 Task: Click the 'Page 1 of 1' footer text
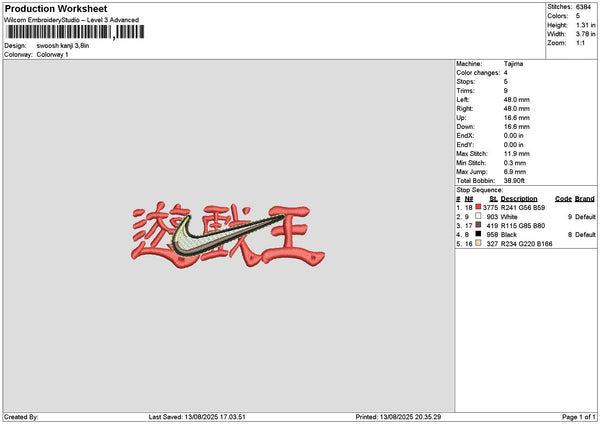[579, 417]
